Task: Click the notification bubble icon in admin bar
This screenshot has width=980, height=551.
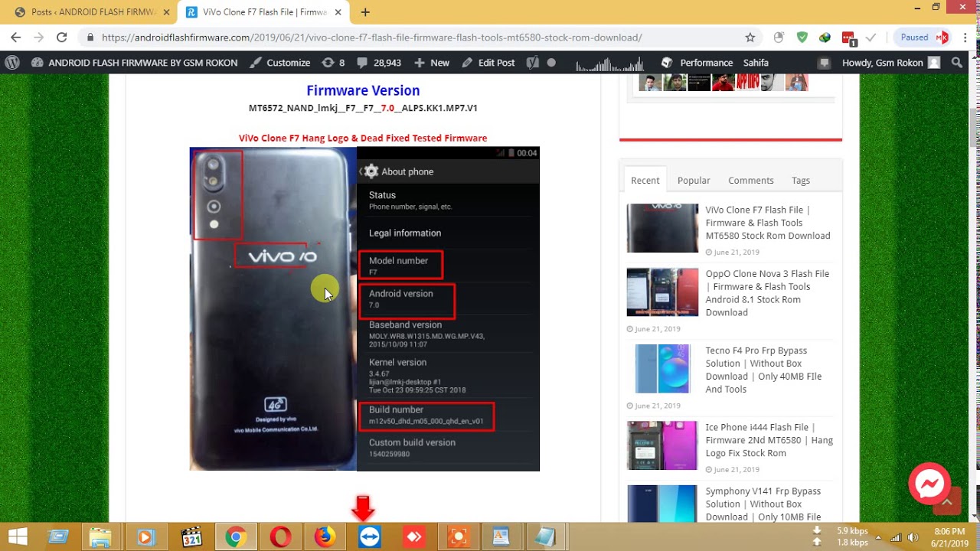Action: pos(824,63)
